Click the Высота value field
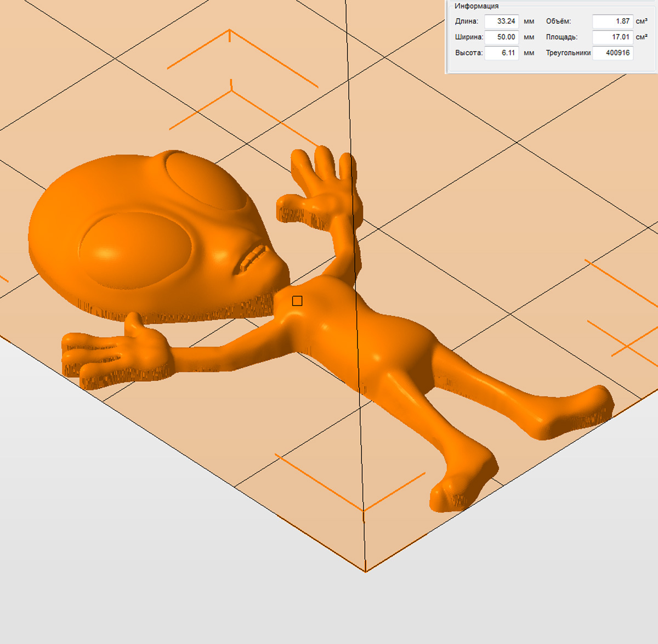Image resolution: width=658 pixels, height=644 pixels. point(502,53)
